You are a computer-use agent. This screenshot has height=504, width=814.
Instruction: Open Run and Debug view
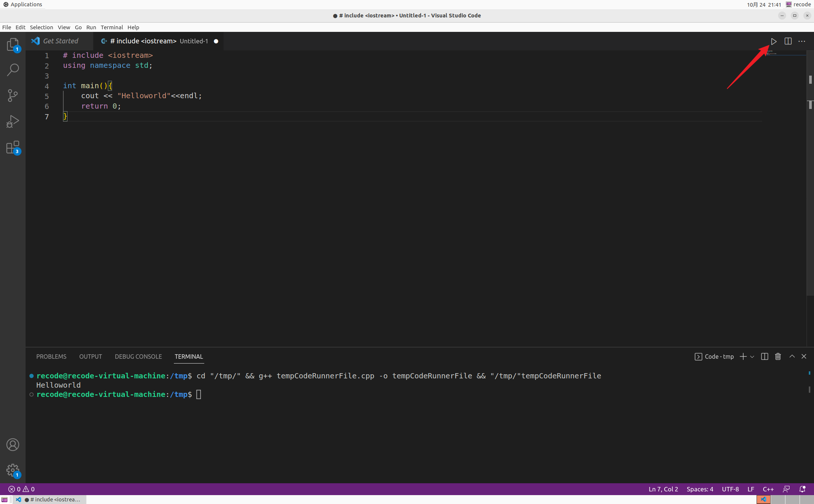coord(13,121)
